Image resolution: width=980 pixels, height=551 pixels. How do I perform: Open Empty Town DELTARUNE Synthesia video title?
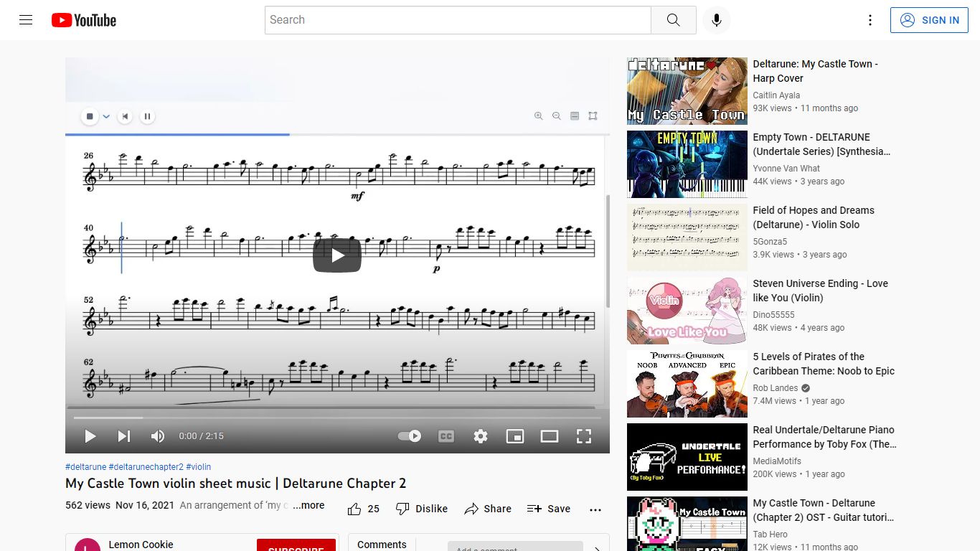point(821,144)
